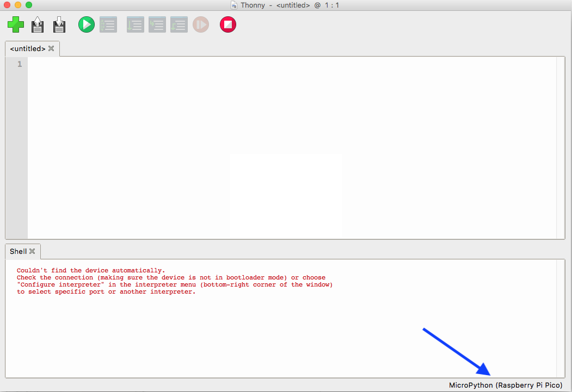The width and height of the screenshot is (572, 392).
Task: Close the Thonny window with red button
Action: tap(7, 5)
